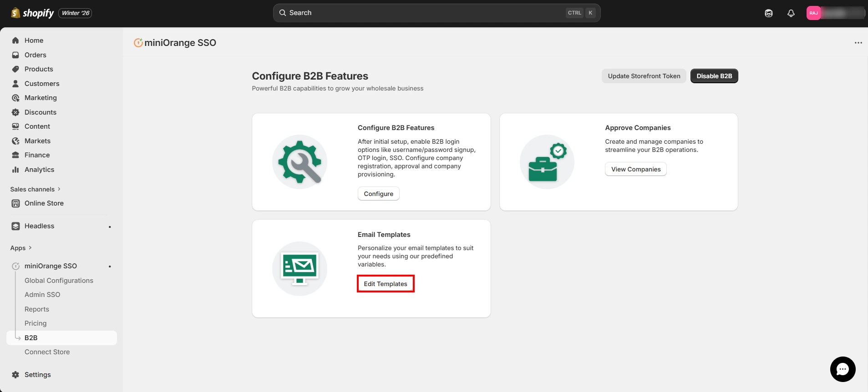This screenshot has width=868, height=392.
Task: Click Configure in the B2B Features card
Action: click(x=378, y=194)
